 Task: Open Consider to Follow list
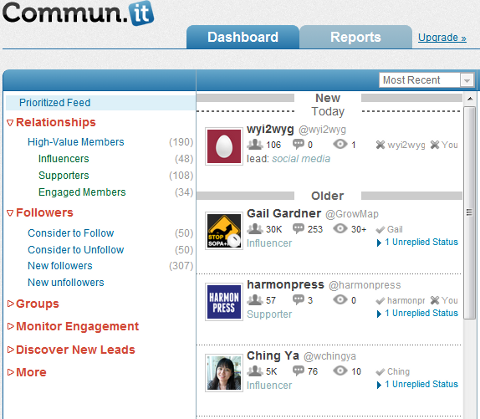pos(71,233)
